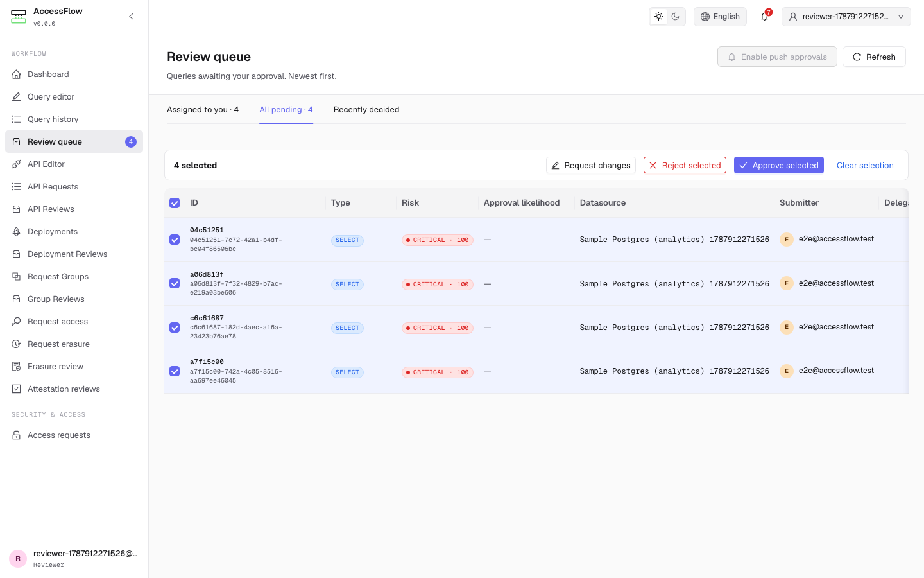This screenshot has height=578, width=924.
Task: Click CRITICAL 100 badge in row a06d813f
Action: coord(438,285)
